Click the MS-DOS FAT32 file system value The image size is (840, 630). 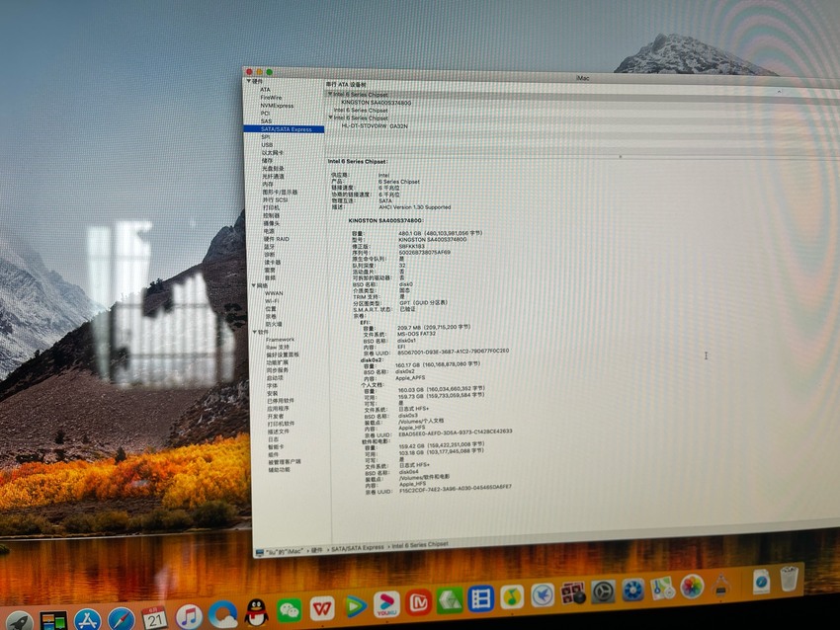pos(416,334)
